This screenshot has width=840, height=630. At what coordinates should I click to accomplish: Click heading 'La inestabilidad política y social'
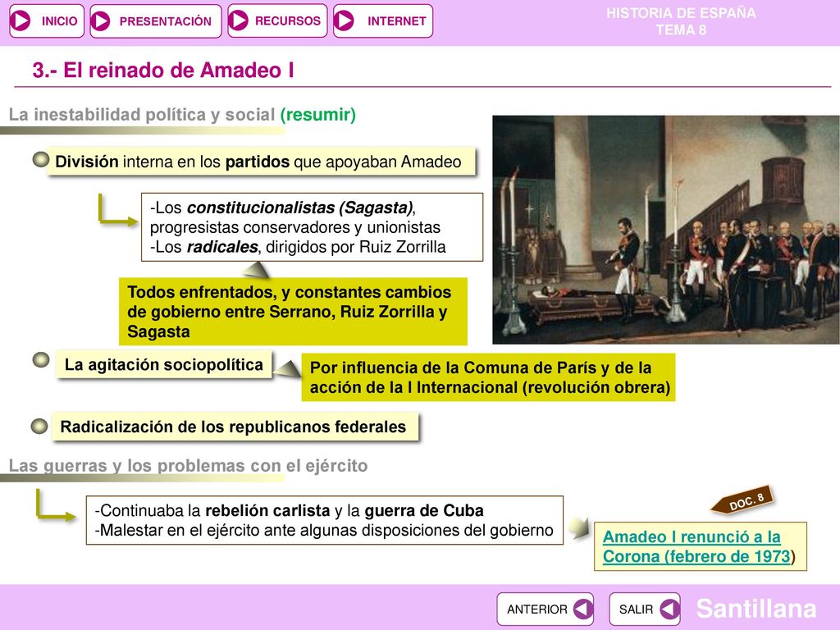pos(142,114)
